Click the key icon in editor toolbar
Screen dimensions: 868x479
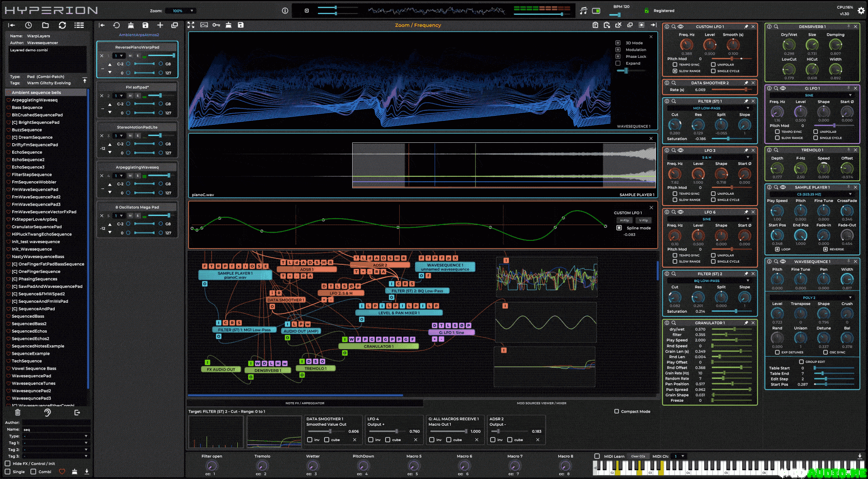coord(216,25)
